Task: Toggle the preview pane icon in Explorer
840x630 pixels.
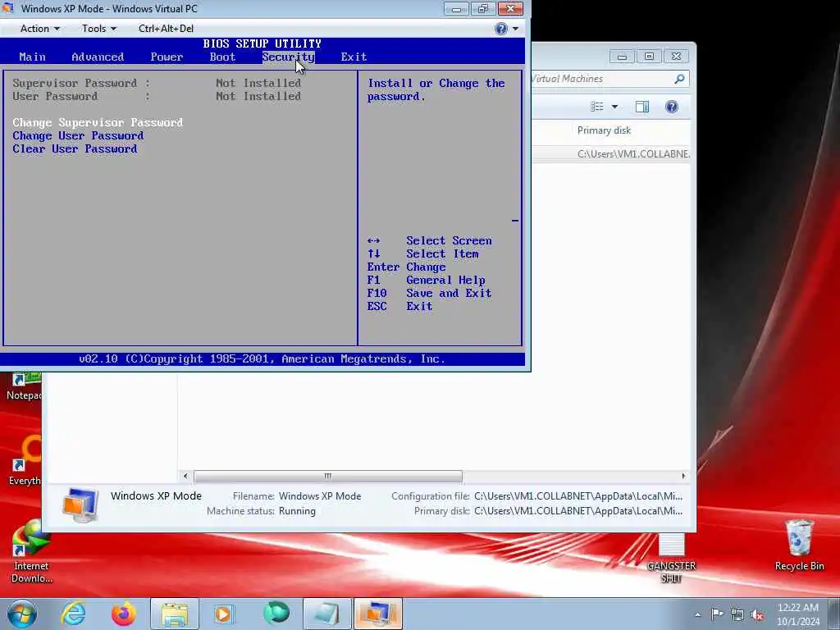Action: 641,107
